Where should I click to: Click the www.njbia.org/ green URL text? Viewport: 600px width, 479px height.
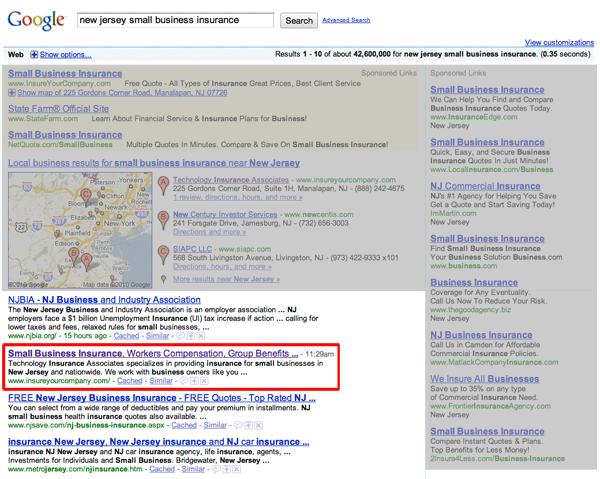click(x=32, y=336)
